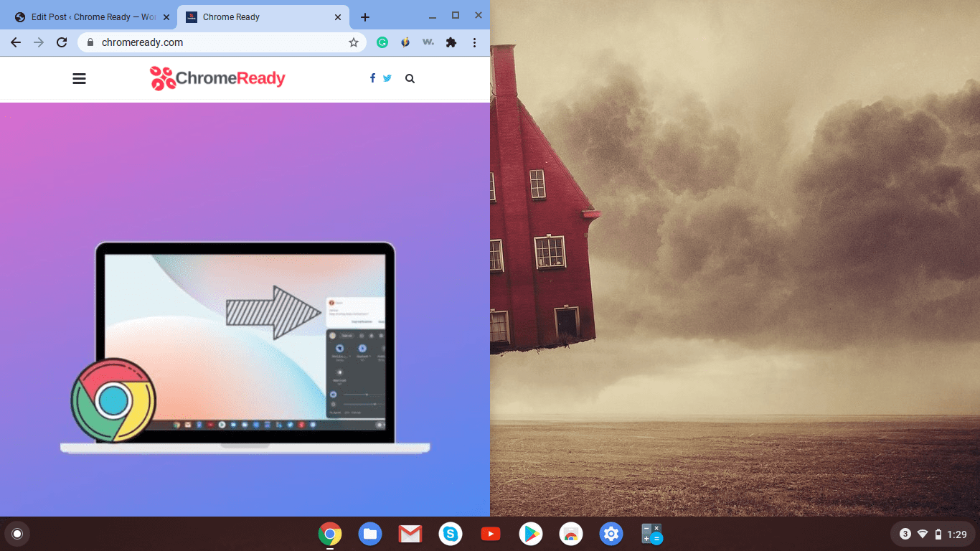
Task: Open ChromeReady Twitter page icon
Action: [x=387, y=78]
